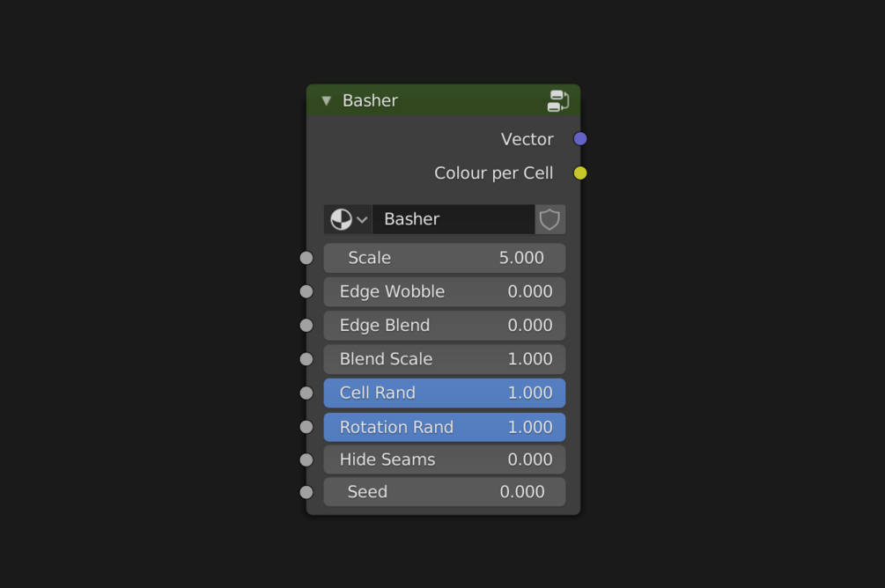This screenshot has width=885, height=588.
Task: Collapse the Basher node with triangle
Action: tap(327, 100)
